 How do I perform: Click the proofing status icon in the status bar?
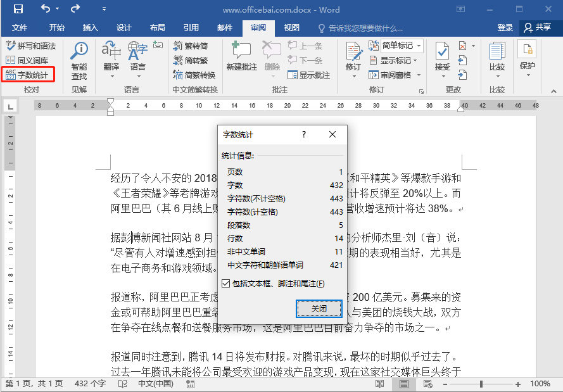click(123, 384)
